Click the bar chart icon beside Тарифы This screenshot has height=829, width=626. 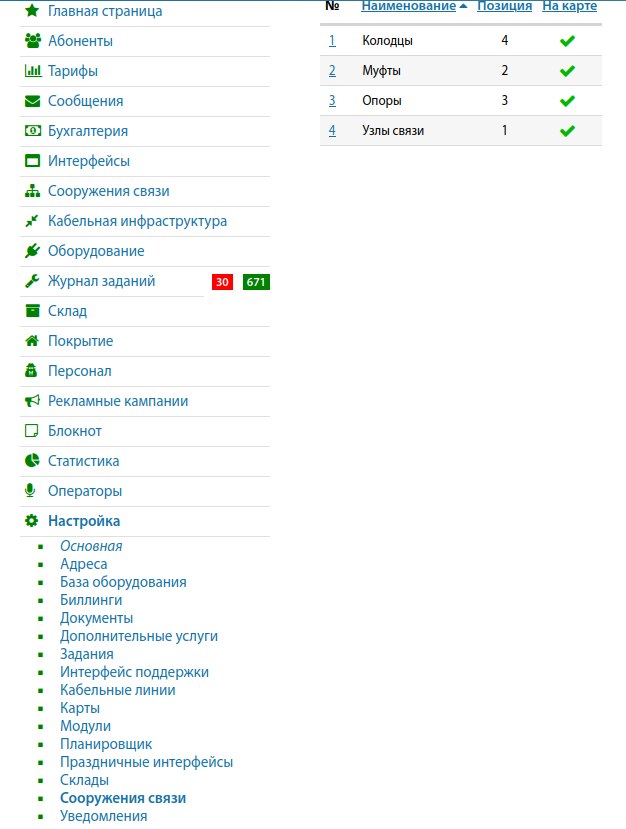32,71
